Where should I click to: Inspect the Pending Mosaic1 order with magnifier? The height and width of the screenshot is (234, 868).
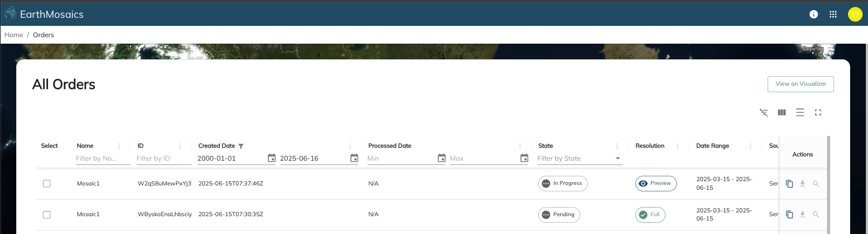(x=816, y=215)
